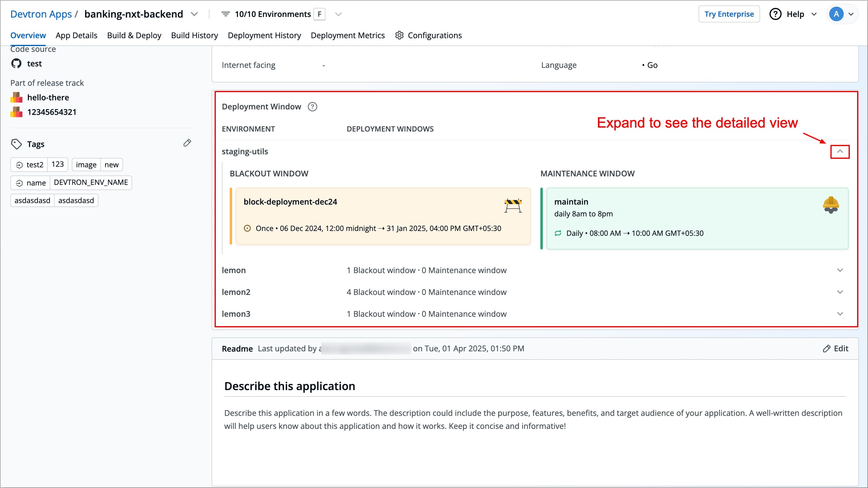The image size is (868, 488).
Task: Click 'daily 8am to 8pm' description
Action: [584, 214]
